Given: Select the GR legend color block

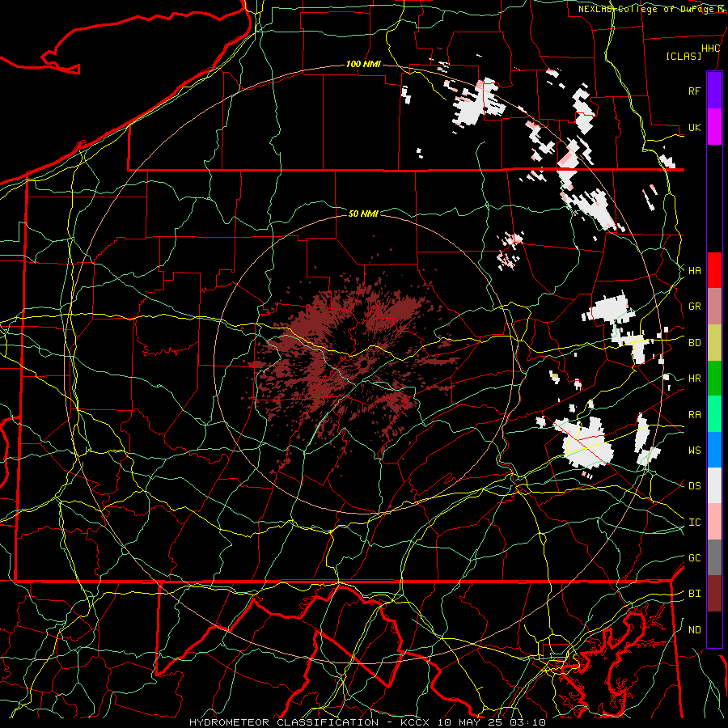Looking at the screenshot, I should click(x=714, y=307).
